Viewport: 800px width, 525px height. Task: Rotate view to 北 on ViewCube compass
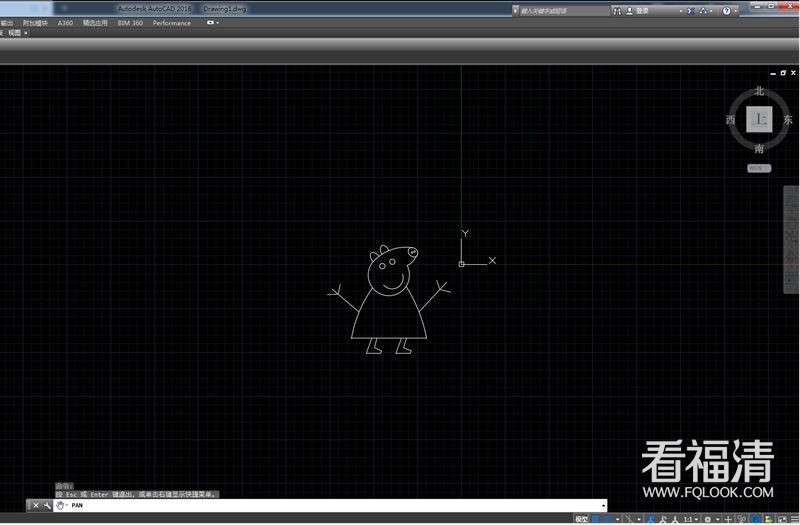pyautogui.click(x=759, y=91)
